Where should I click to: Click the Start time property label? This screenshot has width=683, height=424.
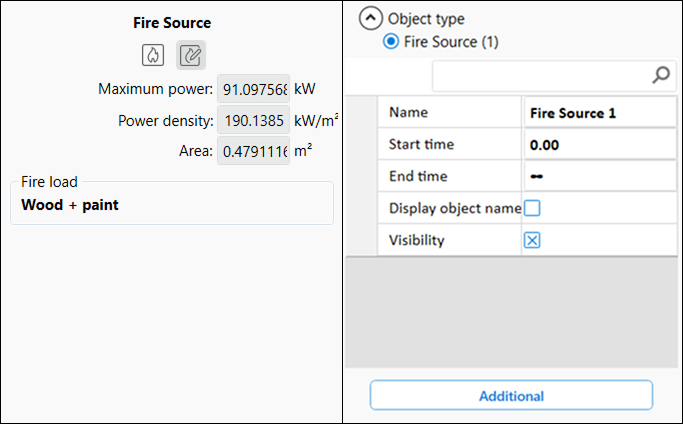(x=421, y=144)
